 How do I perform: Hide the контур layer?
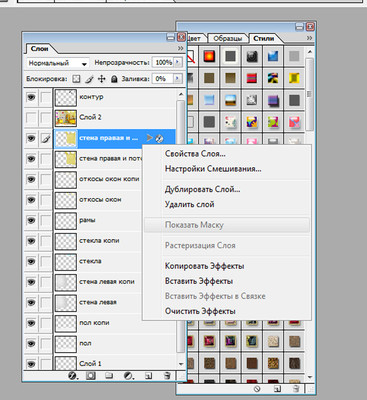pyautogui.click(x=31, y=97)
